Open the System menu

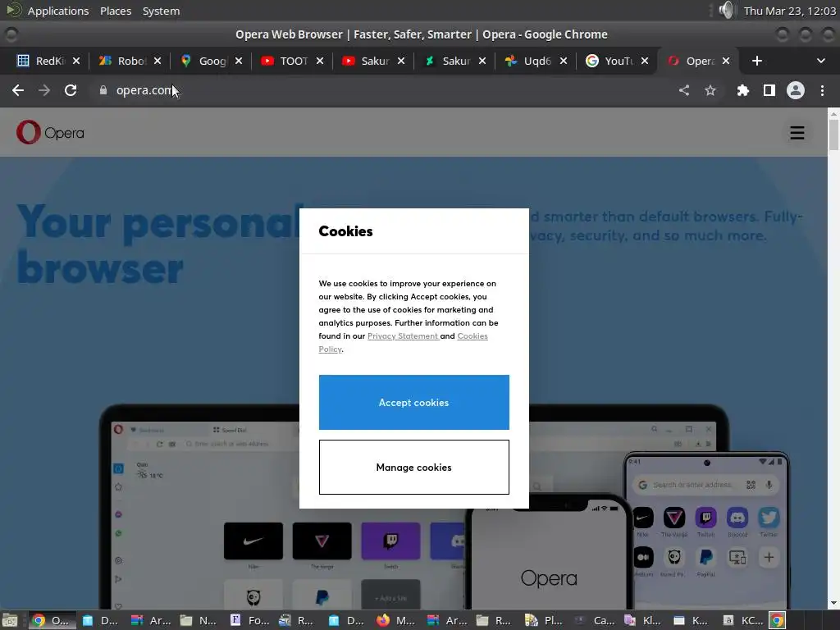click(x=161, y=11)
